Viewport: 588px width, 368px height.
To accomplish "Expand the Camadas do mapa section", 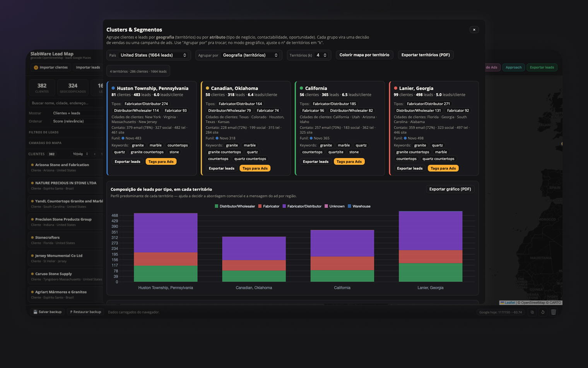I will click(x=45, y=143).
